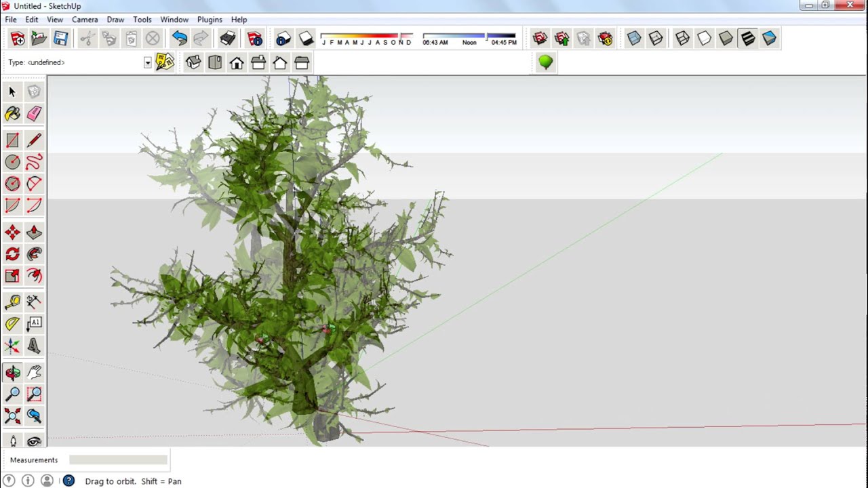The height and width of the screenshot is (488, 868).
Task: Choose the Select arrow tool
Action: click(12, 91)
